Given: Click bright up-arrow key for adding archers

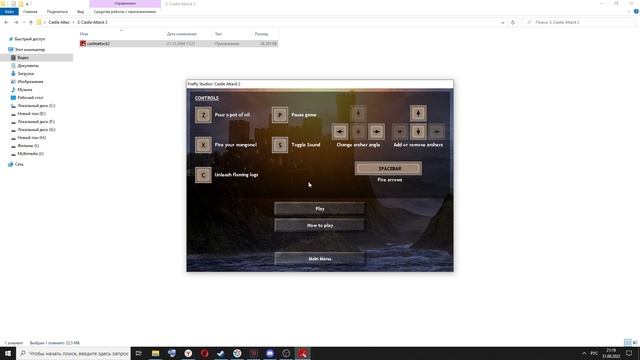Looking at the screenshot, I should [x=418, y=113].
